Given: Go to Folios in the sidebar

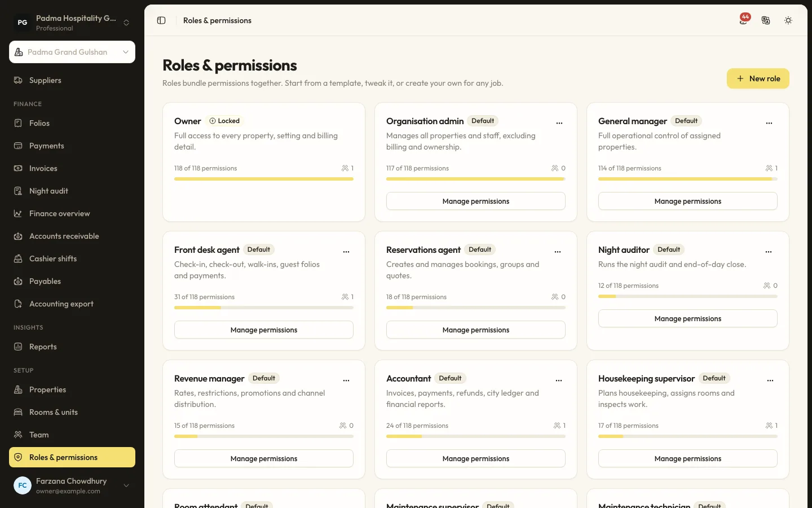Looking at the screenshot, I should point(72,123).
